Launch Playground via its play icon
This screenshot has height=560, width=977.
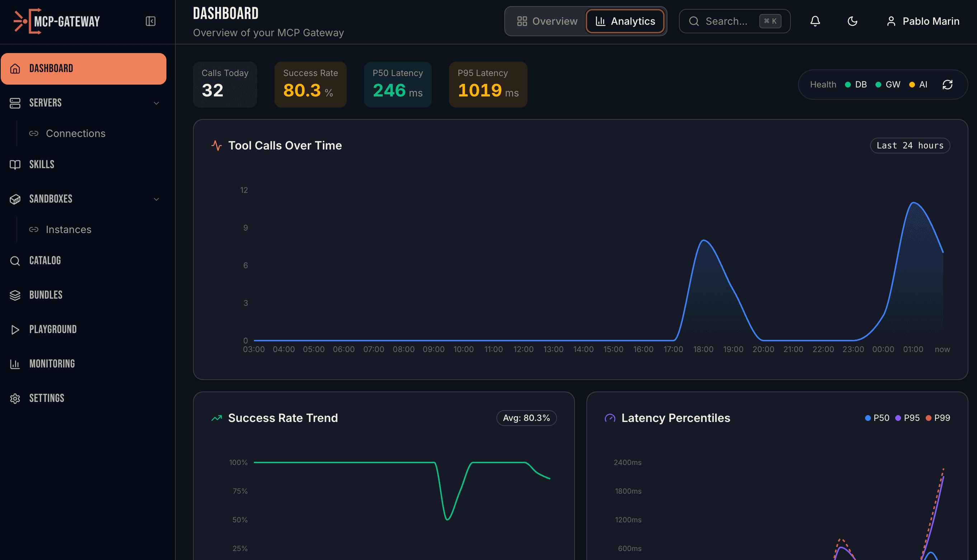click(x=15, y=329)
